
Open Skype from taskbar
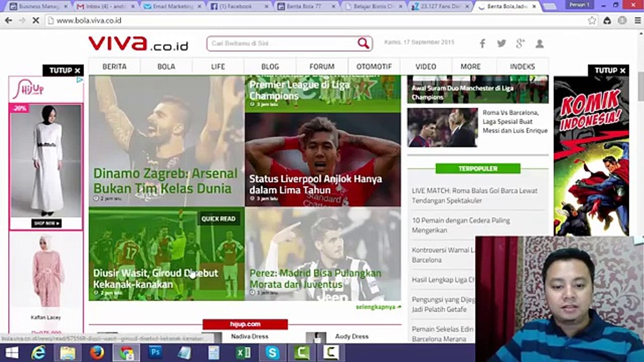272,353
